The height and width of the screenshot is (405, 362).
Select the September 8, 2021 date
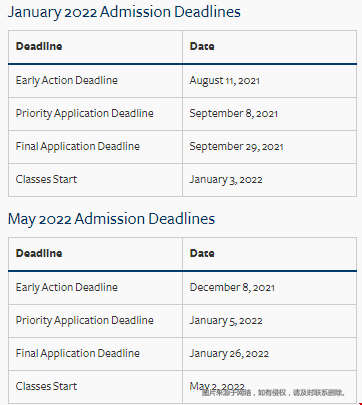234,114
